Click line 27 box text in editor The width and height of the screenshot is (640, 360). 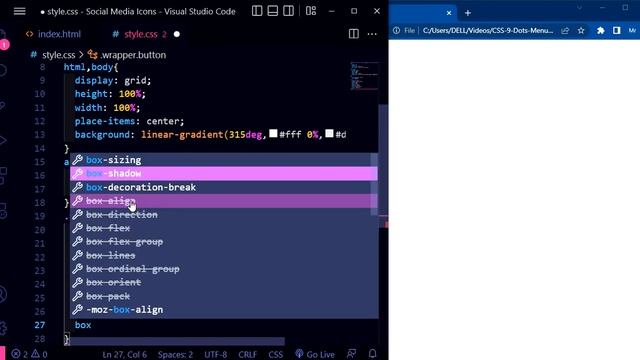[x=83, y=325]
